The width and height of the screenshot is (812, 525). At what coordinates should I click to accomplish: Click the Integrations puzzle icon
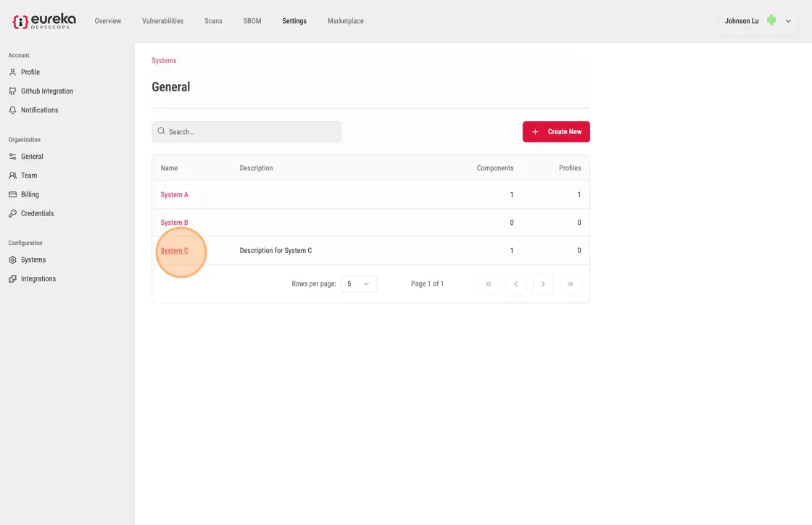pyautogui.click(x=12, y=278)
